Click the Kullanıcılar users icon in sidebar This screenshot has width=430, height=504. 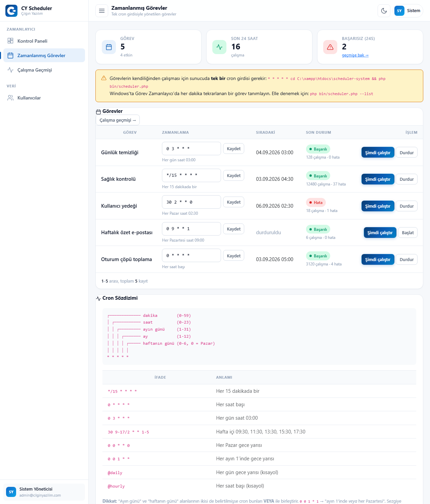tap(10, 98)
